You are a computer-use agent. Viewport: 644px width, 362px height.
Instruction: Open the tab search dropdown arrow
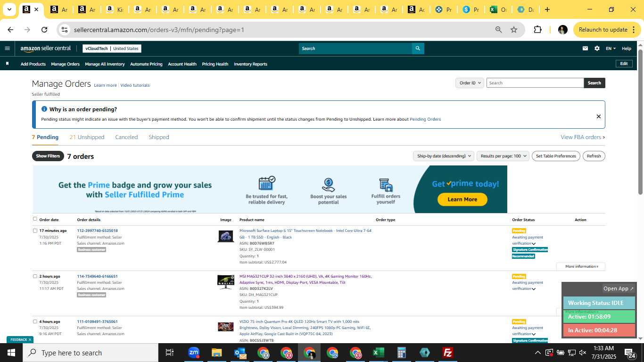coord(9,9)
